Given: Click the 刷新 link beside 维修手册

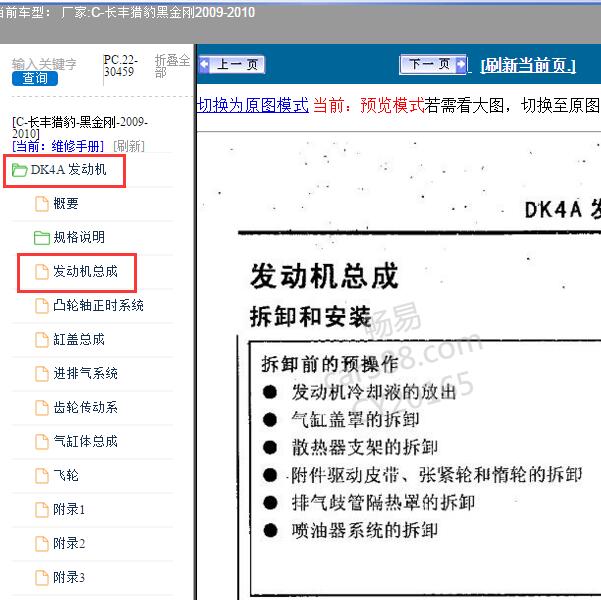Looking at the screenshot, I should click(129, 146).
